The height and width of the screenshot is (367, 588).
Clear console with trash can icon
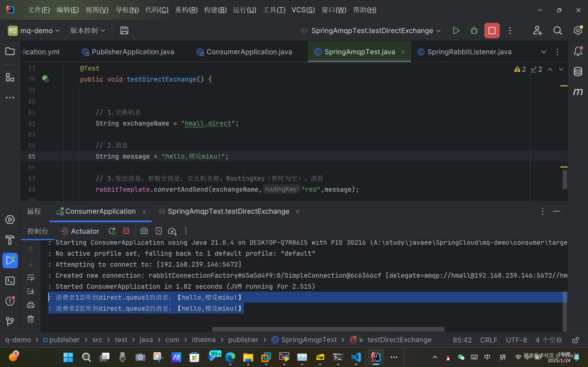point(31,319)
